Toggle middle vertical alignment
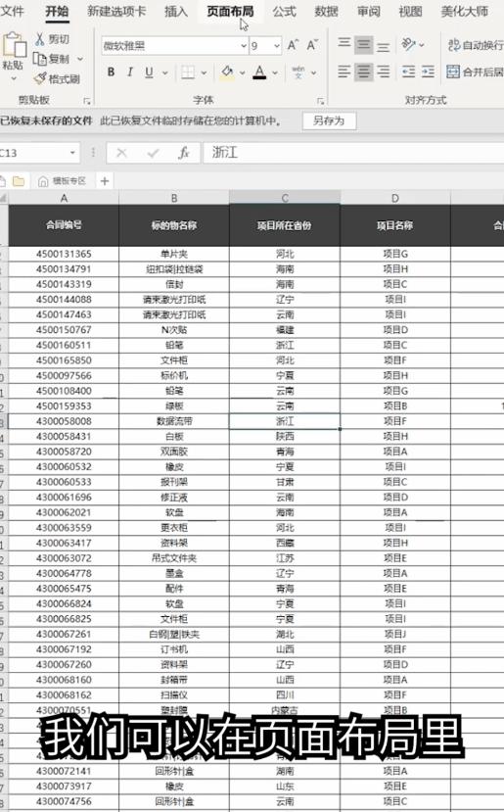The image size is (504, 812). click(364, 45)
